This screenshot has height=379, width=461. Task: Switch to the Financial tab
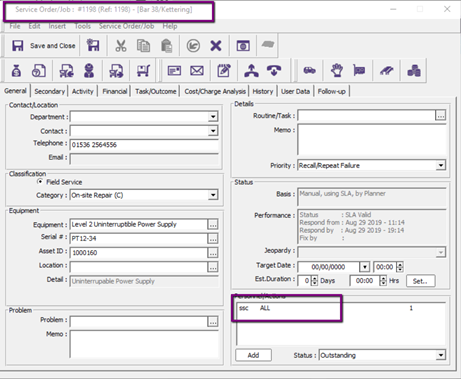coord(114,91)
